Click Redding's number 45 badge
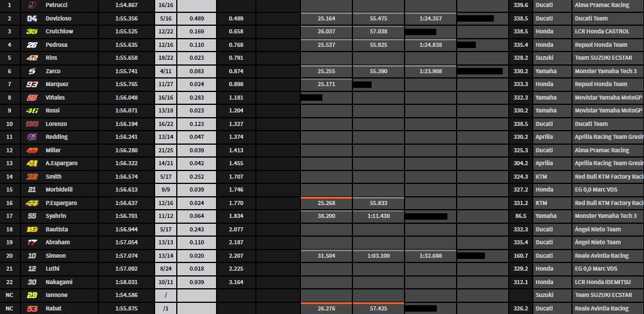The height and width of the screenshot is (314, 644). pos(32,137)
